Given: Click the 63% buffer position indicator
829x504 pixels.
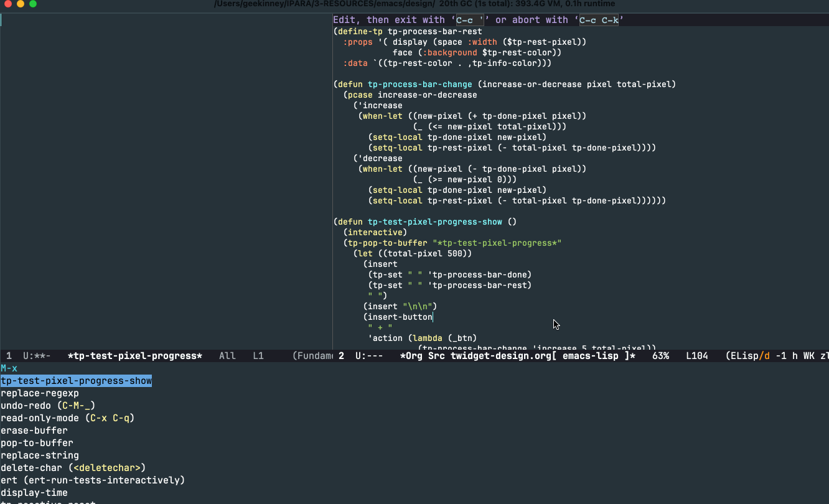Looking at the screenshot, I should [x=660, y=355].
